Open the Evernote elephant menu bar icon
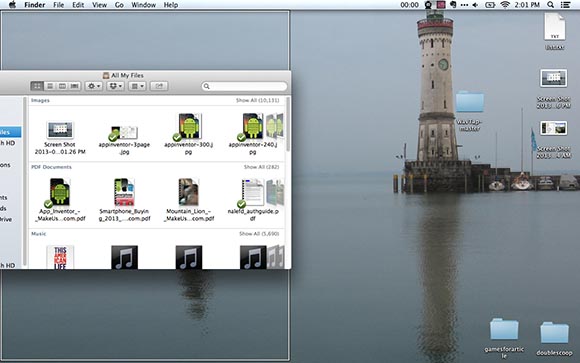580x363 pixels. tap(453, 5)
